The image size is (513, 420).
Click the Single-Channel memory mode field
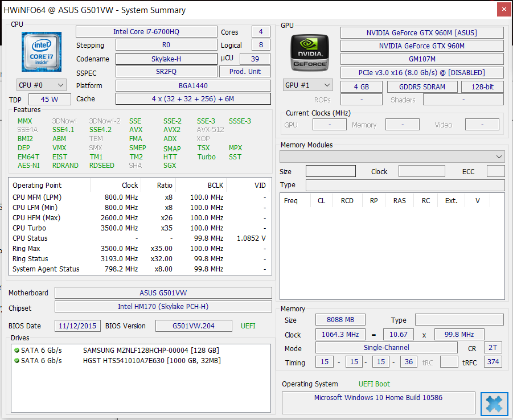[x=386, y=347]
